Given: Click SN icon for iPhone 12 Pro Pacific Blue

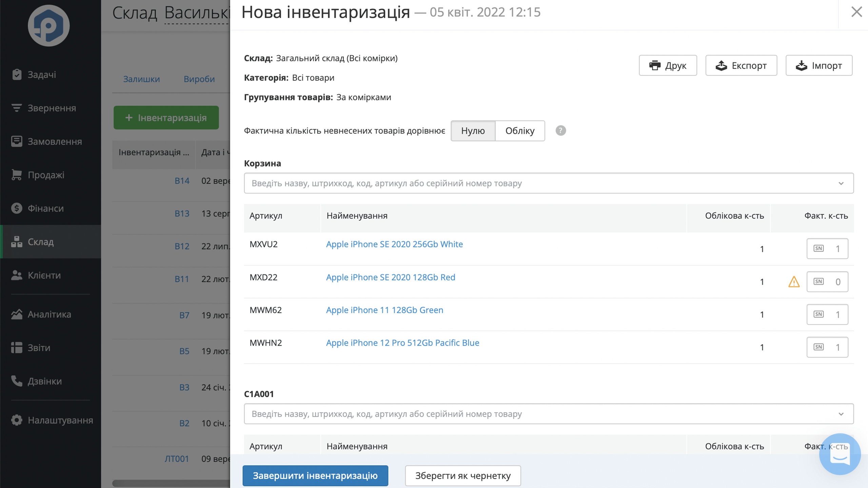Looking at the screenshot, I should [x=818, y=347].
